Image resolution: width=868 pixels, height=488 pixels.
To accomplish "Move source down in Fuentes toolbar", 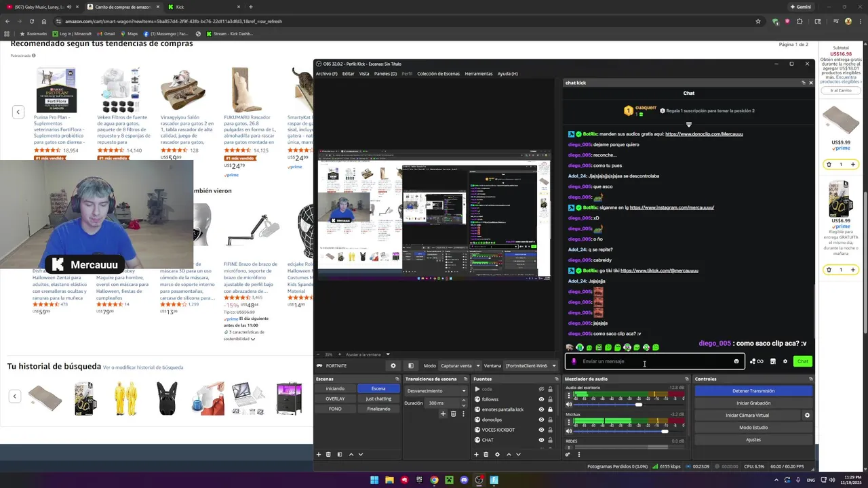I will pyautogui.click(x=518, y=454).
